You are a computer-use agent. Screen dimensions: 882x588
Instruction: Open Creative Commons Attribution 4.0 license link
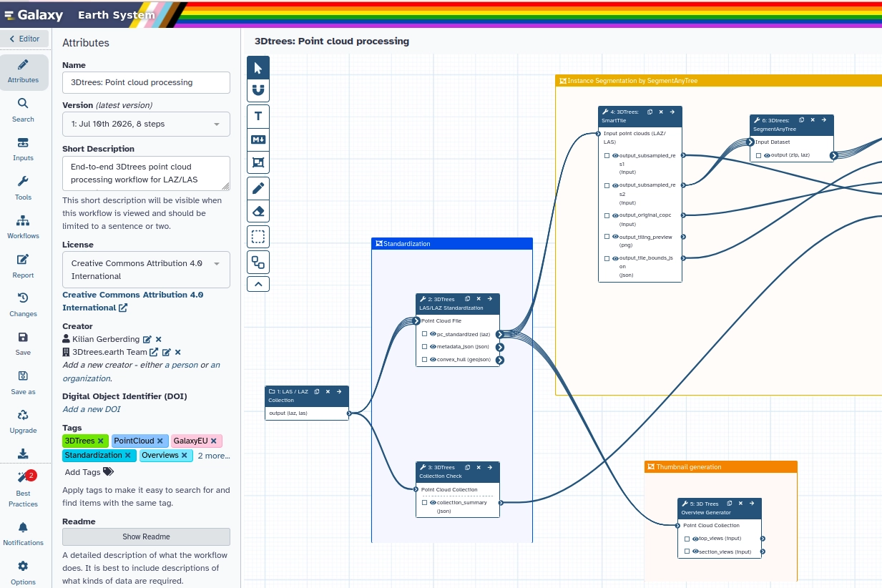tap(133, 301)
